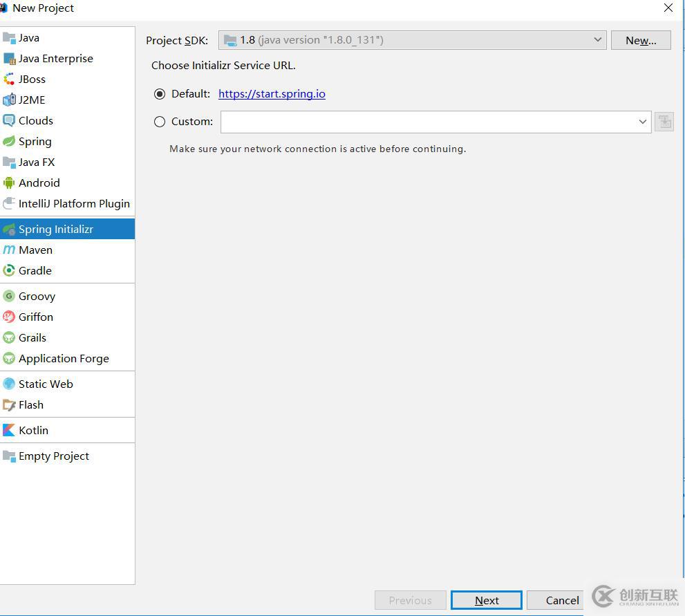Click the Spring green leaf icon
The height and width of the screenshot is (616, 685).
[9, 142]
